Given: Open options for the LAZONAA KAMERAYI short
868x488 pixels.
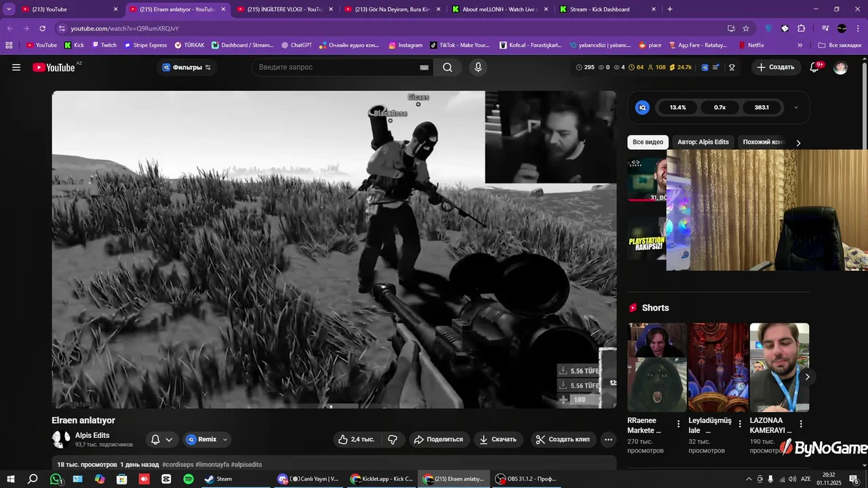Looking at the screenshot, I should tap(801, 424).
